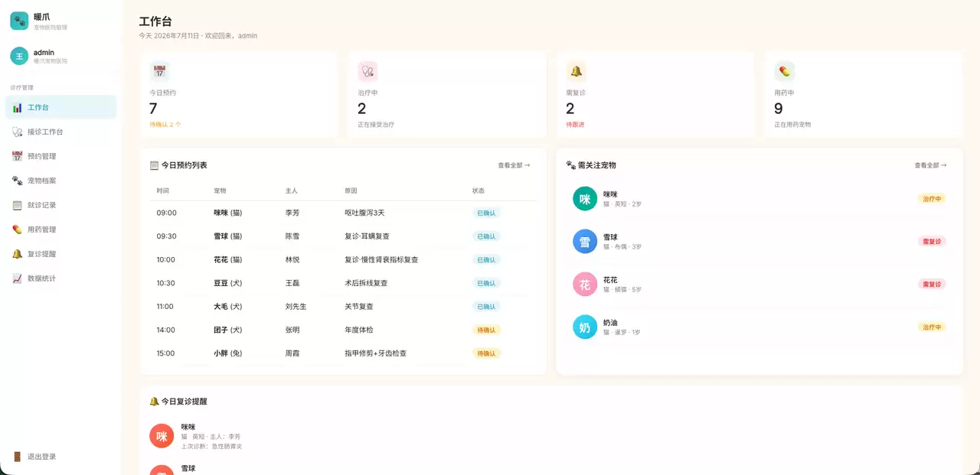Image resolution: width=980 pixels, height=475 pixels.
Task: Click the 用药中 pill card icon
Action: 784,71
